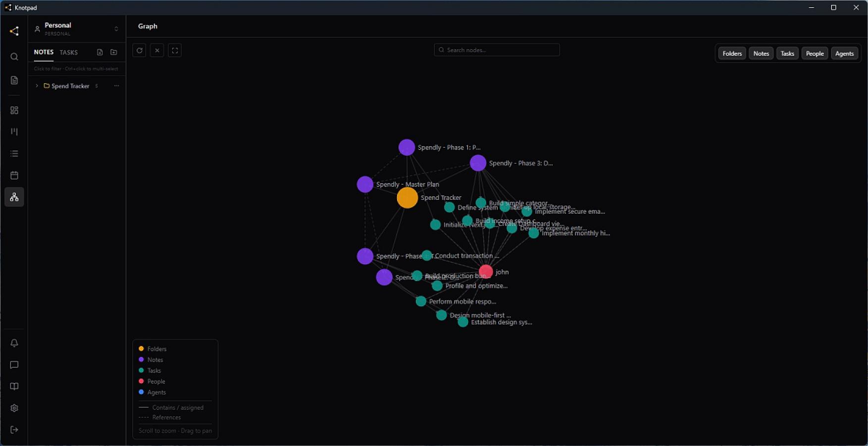Screen dimensions: 868x446
Task: Open the settings gear icon
Action: (14, 408)
